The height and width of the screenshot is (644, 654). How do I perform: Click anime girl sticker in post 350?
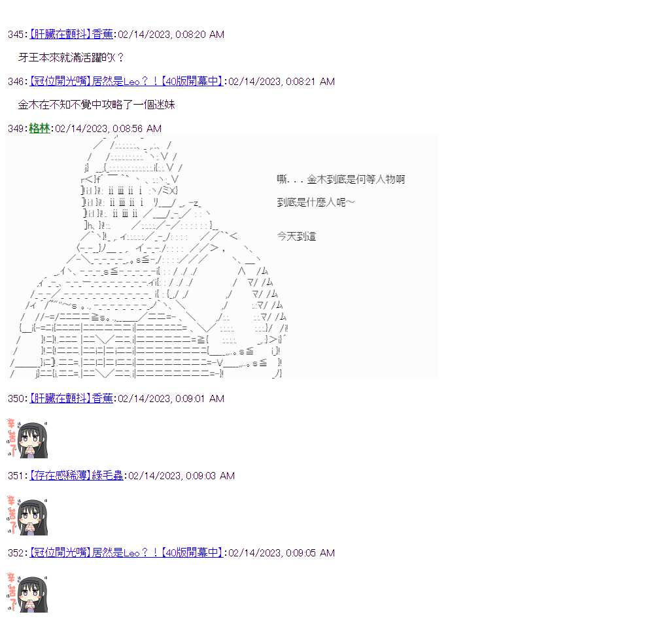27,439
